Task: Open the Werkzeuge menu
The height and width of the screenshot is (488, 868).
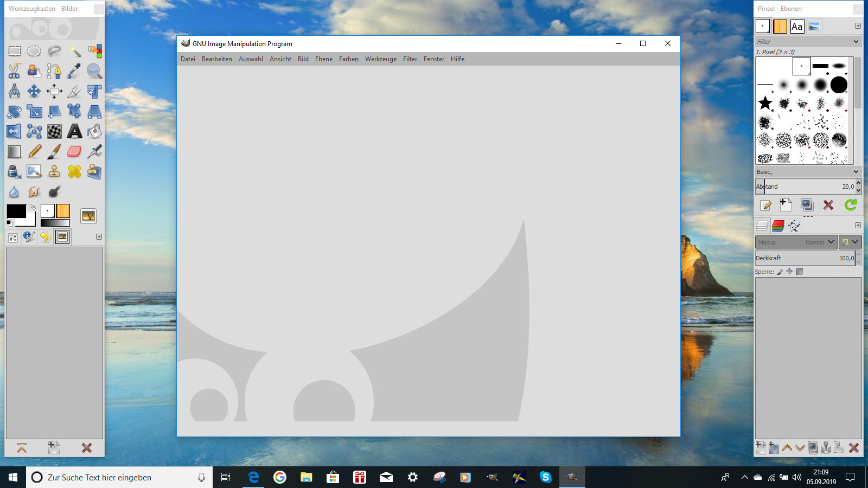Action: click(x=381, y=59)
